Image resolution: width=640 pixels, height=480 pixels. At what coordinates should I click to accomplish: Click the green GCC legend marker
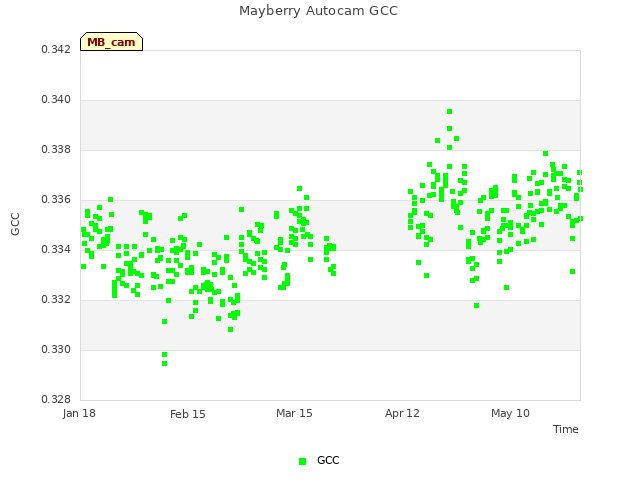pyautogui.click(x=302, y=461)
